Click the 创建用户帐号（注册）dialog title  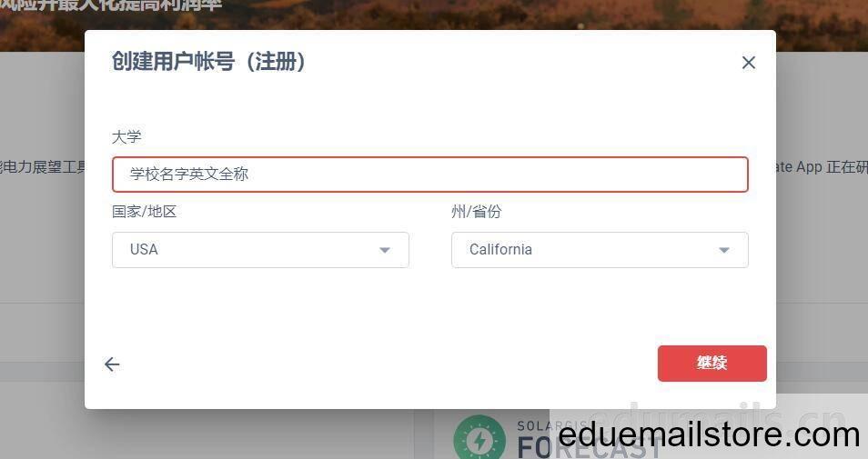tap(208, 61)
